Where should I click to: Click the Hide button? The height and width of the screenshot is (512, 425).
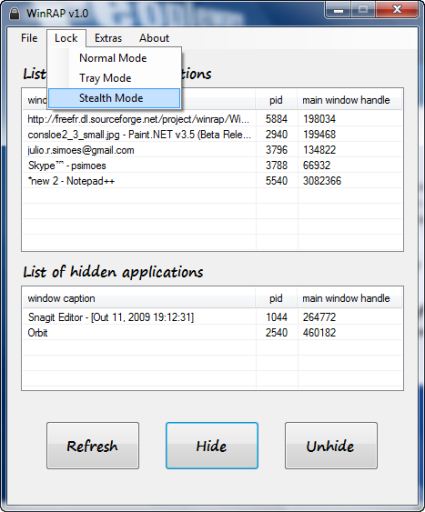[212, 446]
